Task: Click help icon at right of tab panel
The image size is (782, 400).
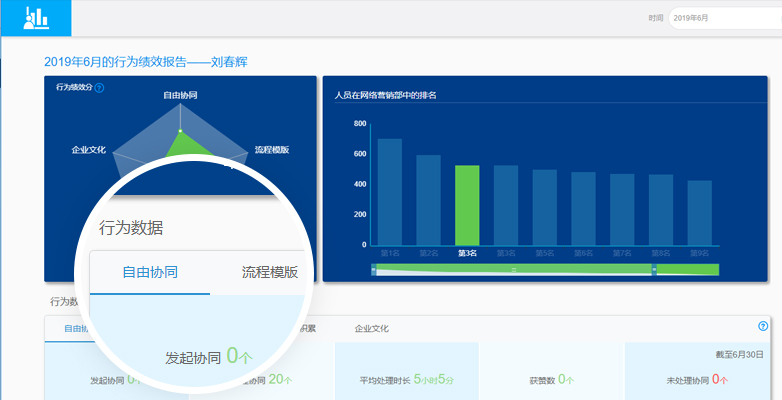Action: tap(763, 326)
